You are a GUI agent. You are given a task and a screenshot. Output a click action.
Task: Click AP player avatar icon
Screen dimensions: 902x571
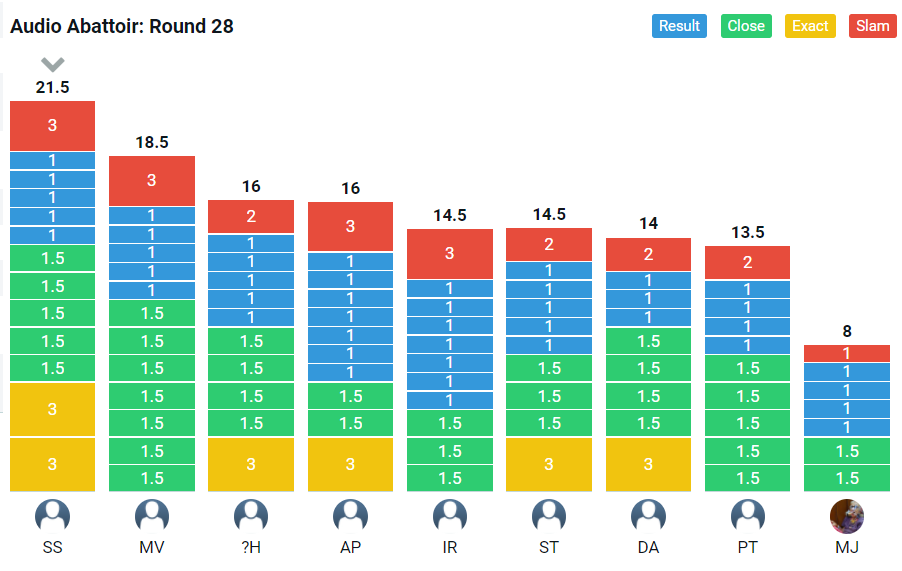(x=350, y=516)
